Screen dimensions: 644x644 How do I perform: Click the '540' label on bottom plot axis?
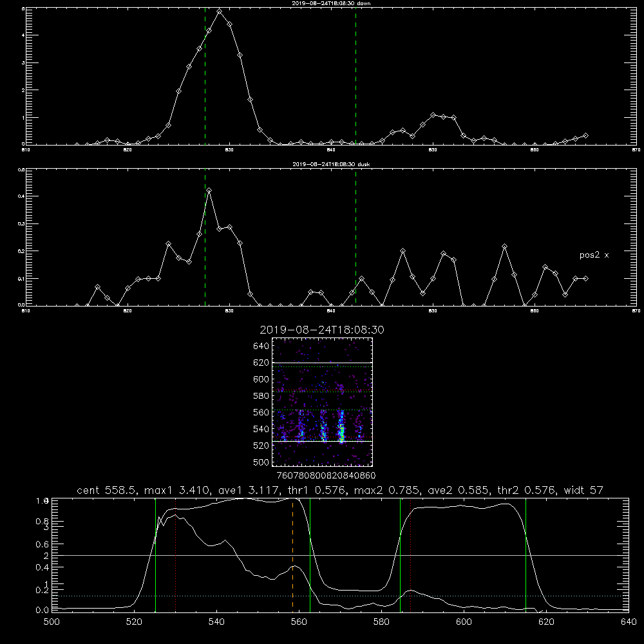(x=216, y=621)
